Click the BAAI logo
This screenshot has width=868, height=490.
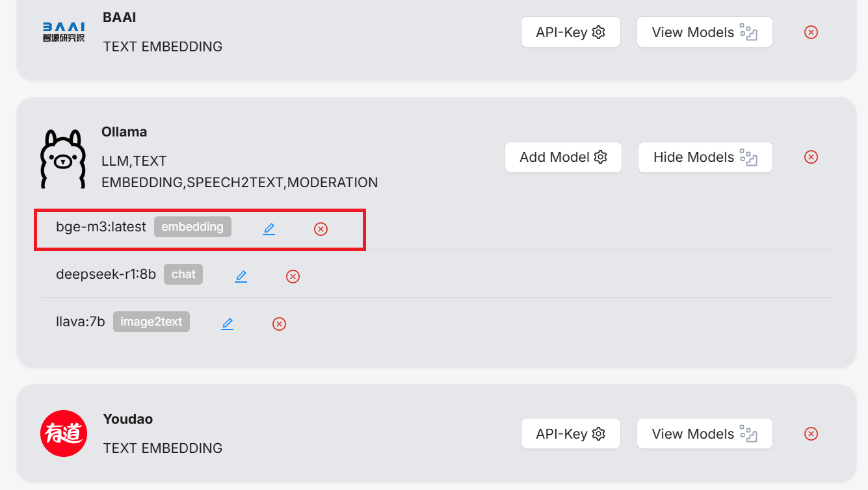[64, 32]
